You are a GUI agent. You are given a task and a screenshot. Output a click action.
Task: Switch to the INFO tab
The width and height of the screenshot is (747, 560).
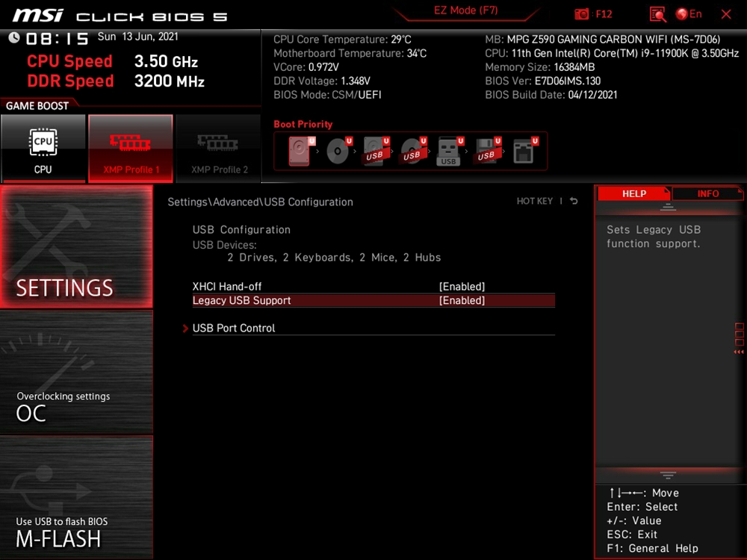pos(707,194)
